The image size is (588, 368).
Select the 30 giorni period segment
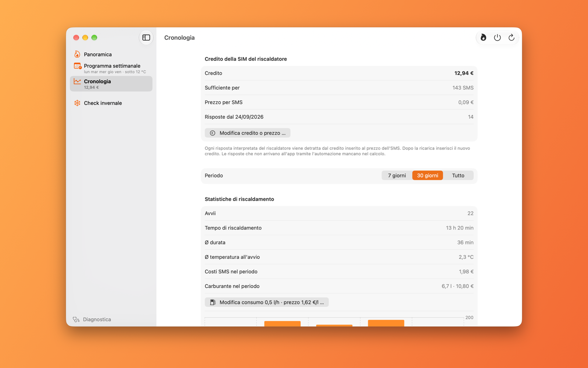click(427, 176)
